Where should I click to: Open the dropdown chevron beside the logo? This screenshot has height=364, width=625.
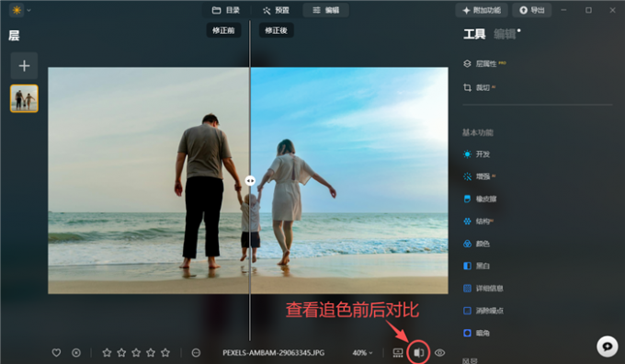point(28,10)
